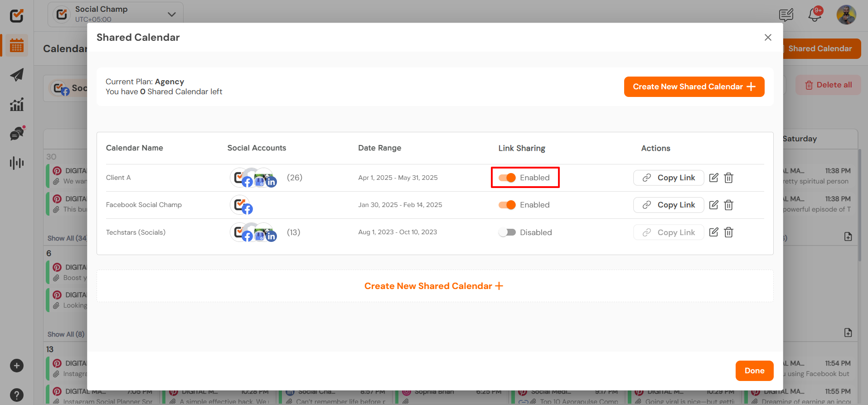868x405 pixels.
Task: Click date range Jan 30, 2025 - Feb 14, 2025
Action: 400,205
